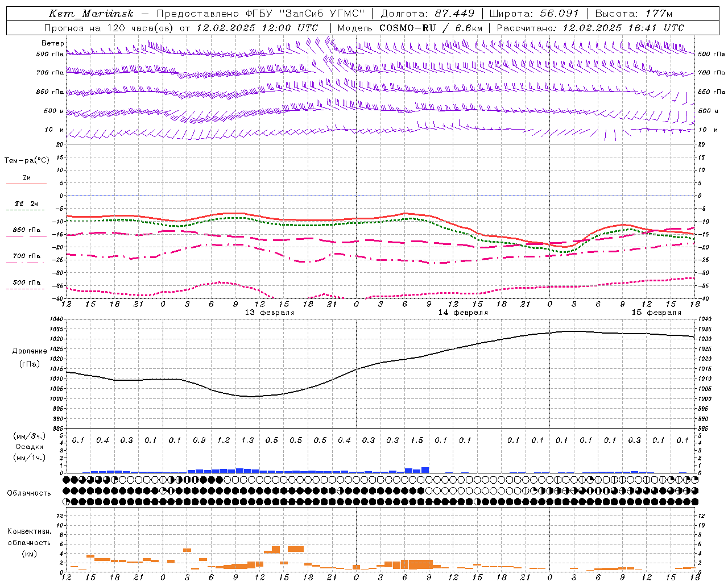Click the (мм/3ч.) units label
Image resolution: width=728 pixels, height=582 pixels.
(x=30, y=436)
